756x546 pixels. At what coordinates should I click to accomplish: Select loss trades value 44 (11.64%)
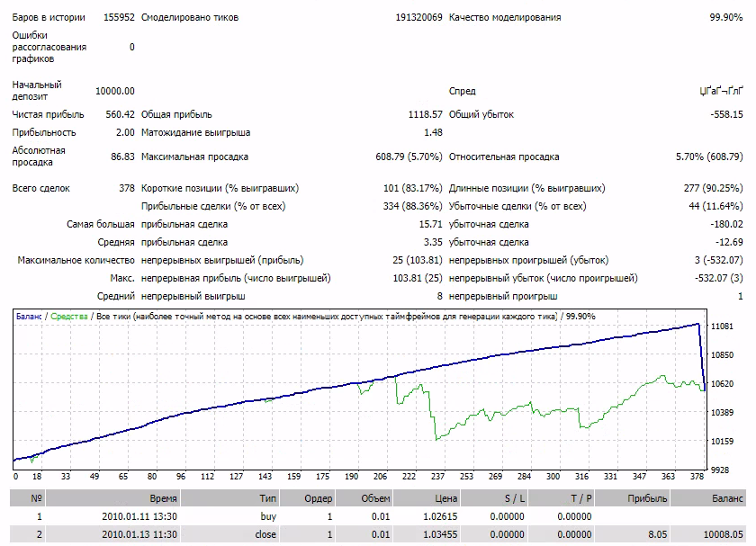(715, 206)
